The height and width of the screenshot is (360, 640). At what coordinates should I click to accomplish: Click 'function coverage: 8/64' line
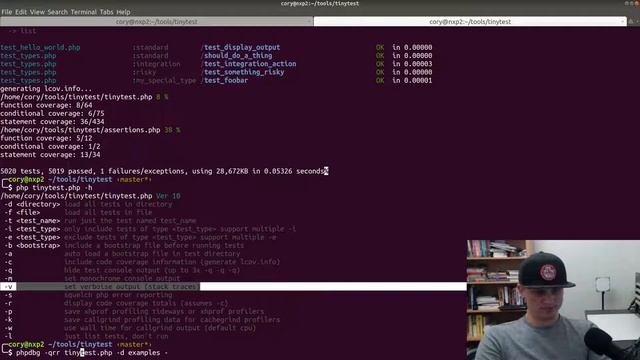(46, 105)
